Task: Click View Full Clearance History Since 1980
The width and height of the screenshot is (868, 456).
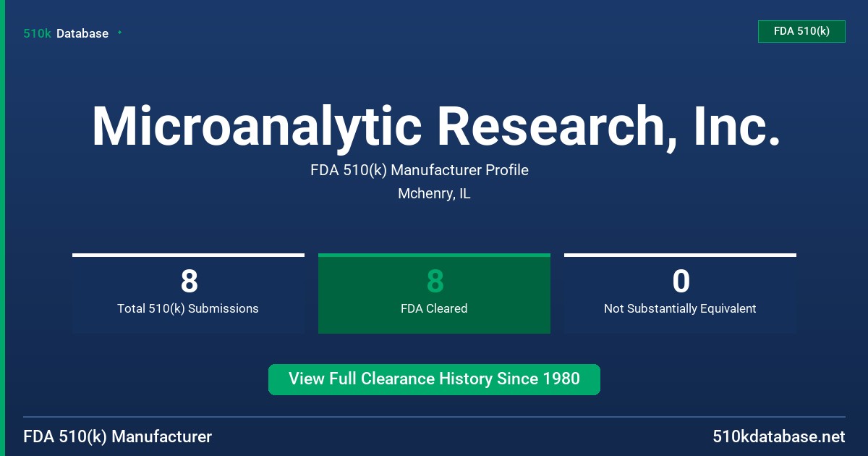Action: (434, 379)
